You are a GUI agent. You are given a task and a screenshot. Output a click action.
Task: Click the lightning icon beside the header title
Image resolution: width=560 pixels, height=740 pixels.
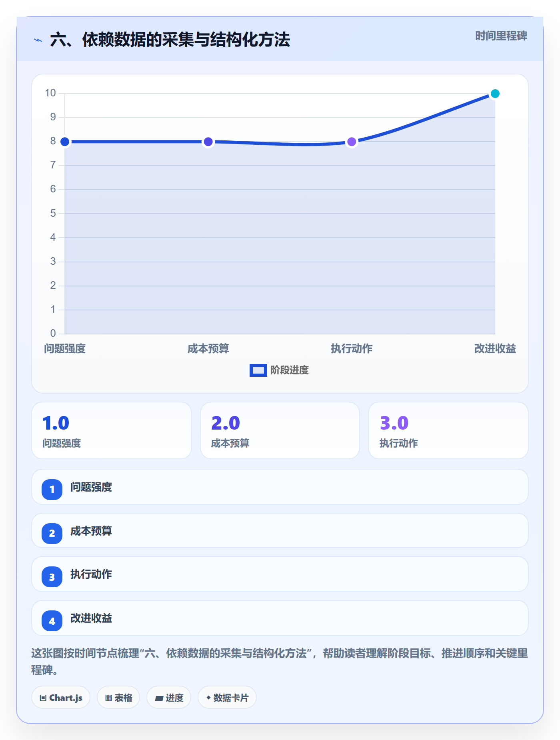coord(38,40)
